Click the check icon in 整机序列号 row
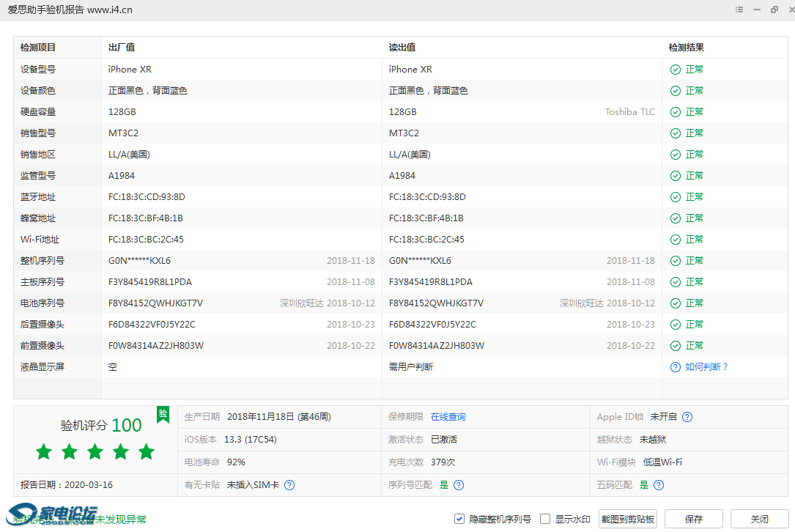This screenshot has width=795, height=532. pos(676,261)
